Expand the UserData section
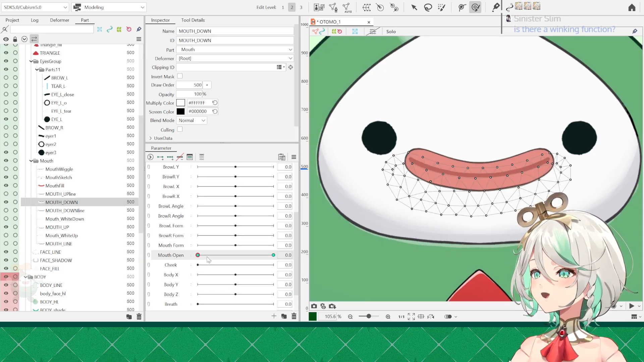 (151, 138)
